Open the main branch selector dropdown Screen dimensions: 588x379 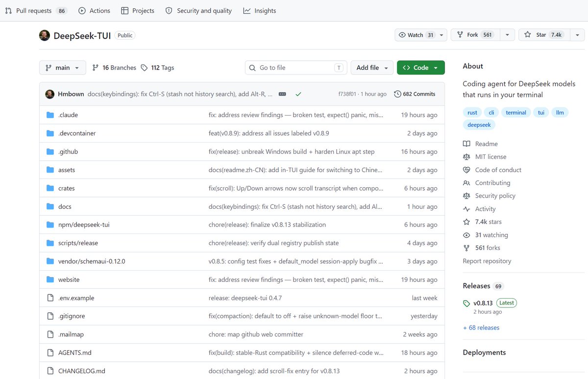click(63, 68)
